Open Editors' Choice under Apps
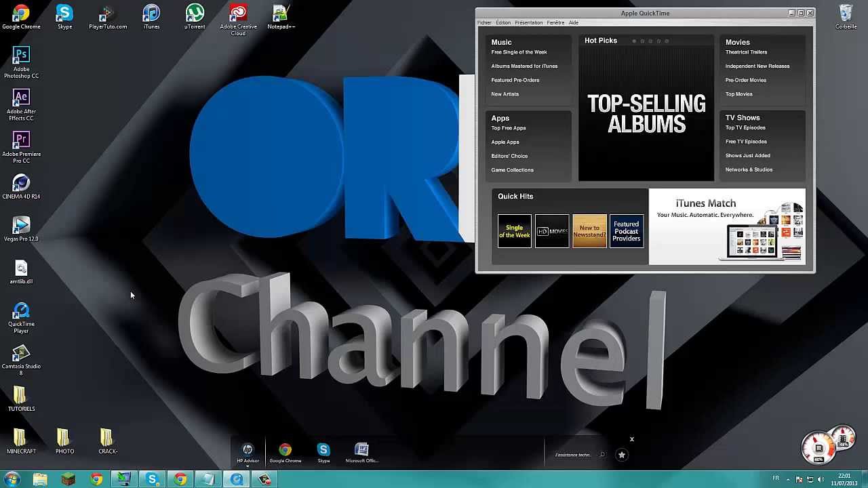Screen dimensions: 868x488 tap(509, 156)
